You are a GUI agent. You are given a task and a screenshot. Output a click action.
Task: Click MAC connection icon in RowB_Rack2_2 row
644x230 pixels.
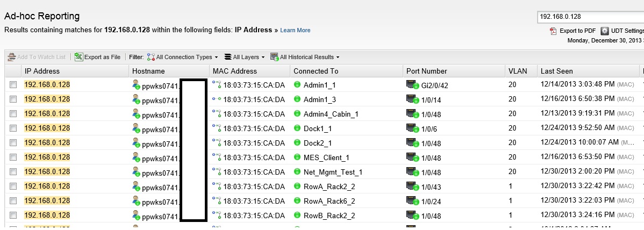217,215
